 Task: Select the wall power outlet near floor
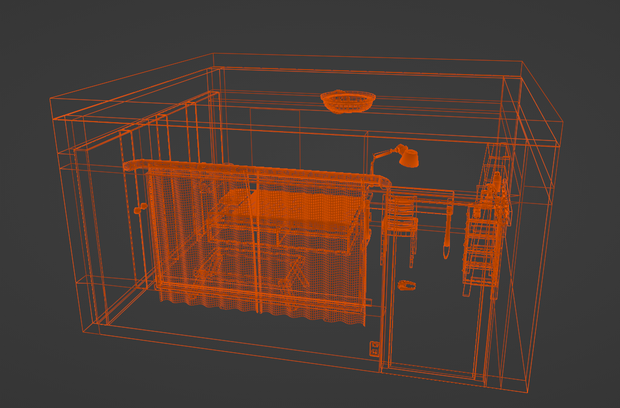[374, 349]
